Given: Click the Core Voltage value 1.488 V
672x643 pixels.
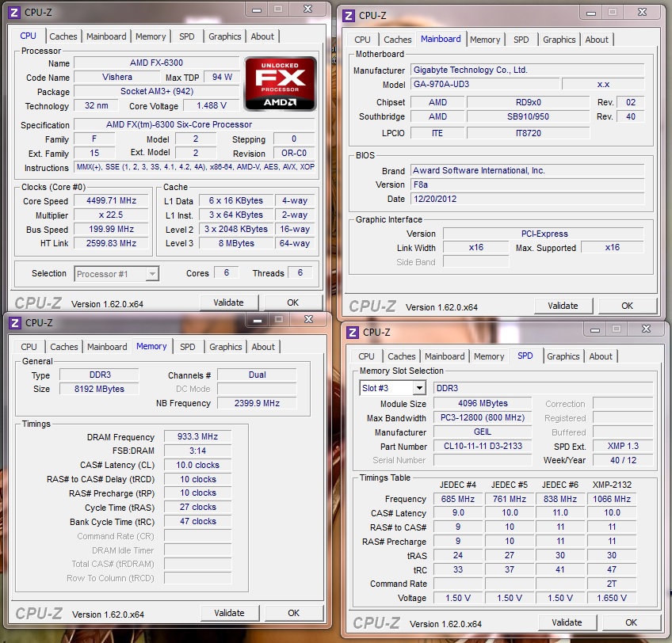Looking at the screenshot, I should coord(212,105).
